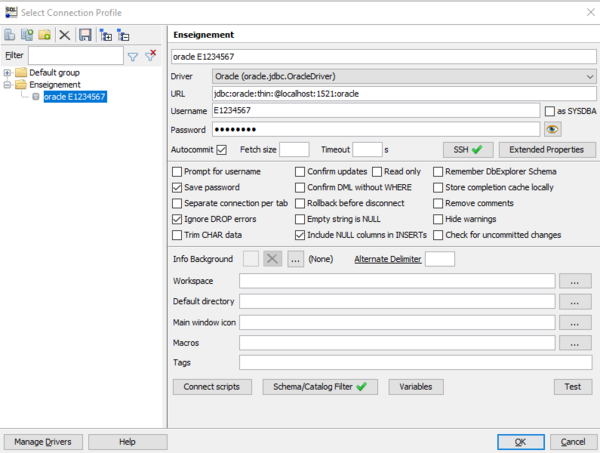Enable Trim CHAR data
Viewport: 600px width, 453px height.
[x=177, y=235]
